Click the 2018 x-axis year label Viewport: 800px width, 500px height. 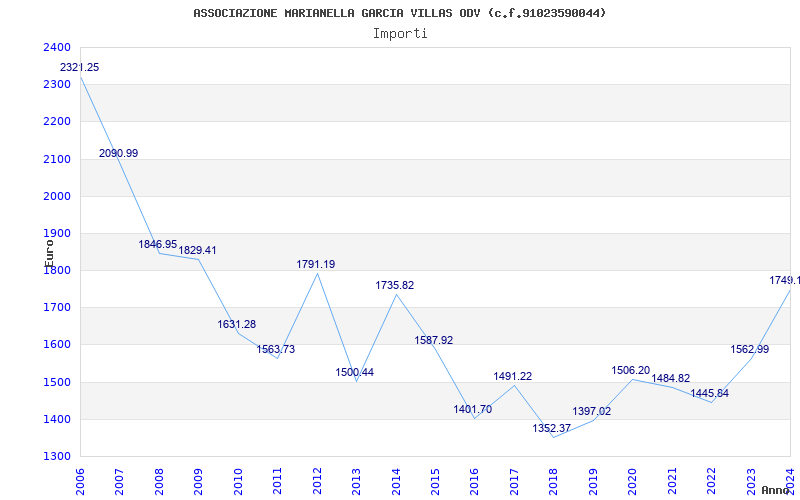point(554,481)
